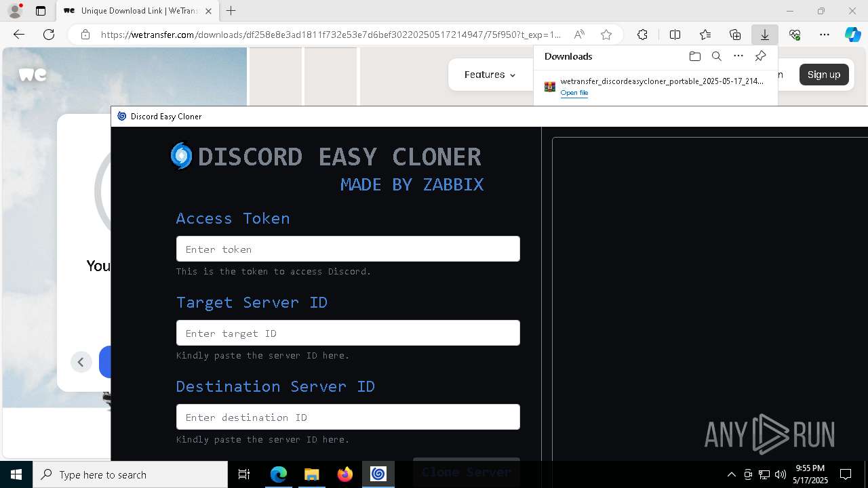Open network status tray icon

tap(764, 474)
